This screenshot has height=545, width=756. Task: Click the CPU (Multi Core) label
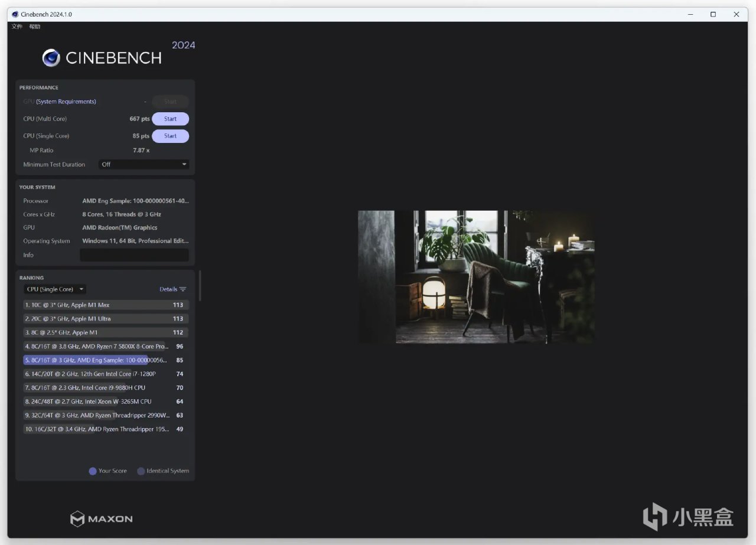45,119
